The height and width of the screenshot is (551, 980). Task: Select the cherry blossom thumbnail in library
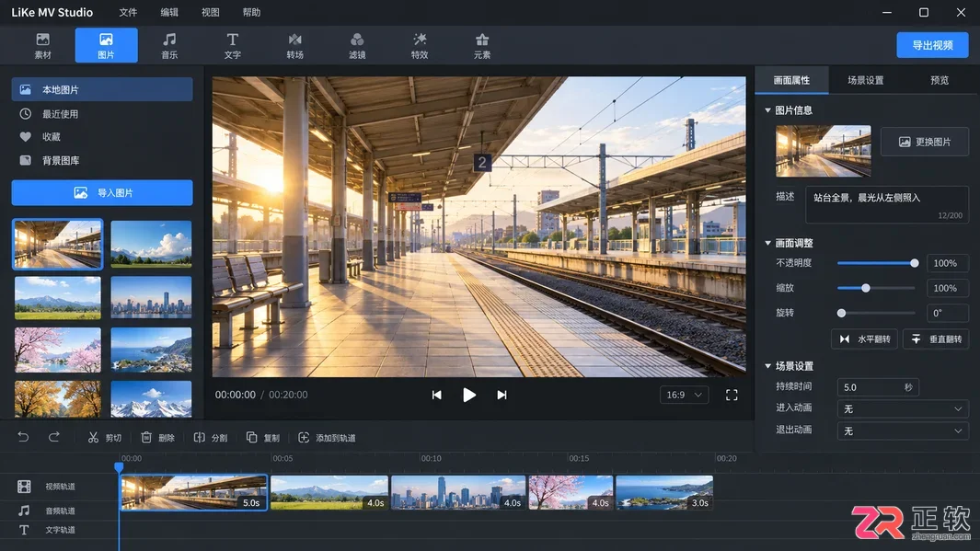57,350
